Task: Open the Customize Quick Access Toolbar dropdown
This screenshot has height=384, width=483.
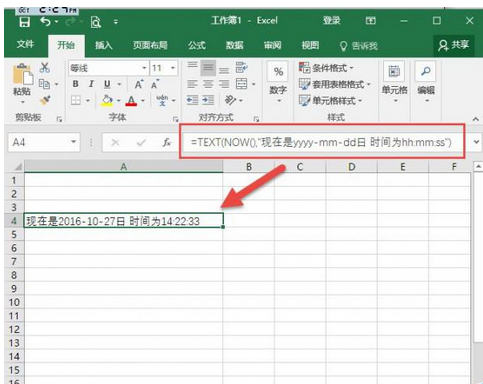Action: point(116,22)
